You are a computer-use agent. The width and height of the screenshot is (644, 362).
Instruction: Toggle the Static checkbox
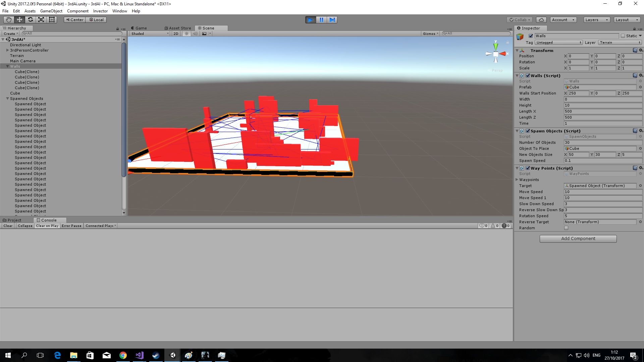623,36
